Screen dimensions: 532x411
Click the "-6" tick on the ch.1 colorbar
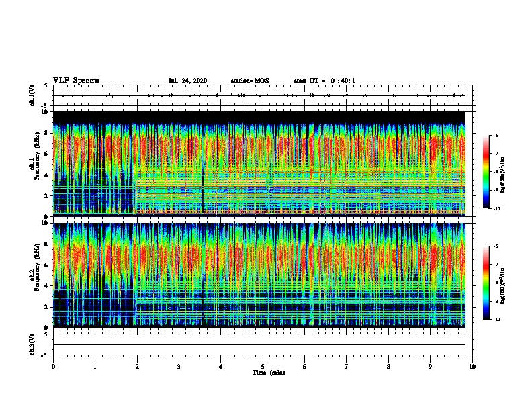[x=496, y=135]
